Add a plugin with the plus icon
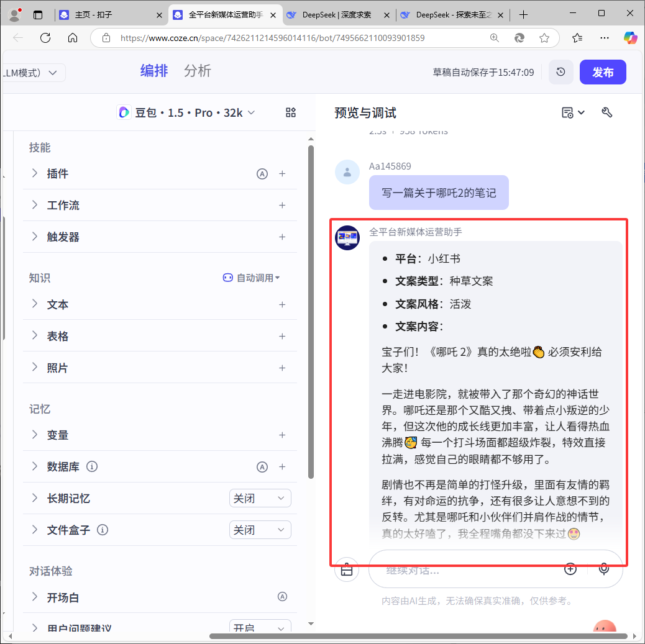This screenshot has height=644, width=645. [282, 173]
